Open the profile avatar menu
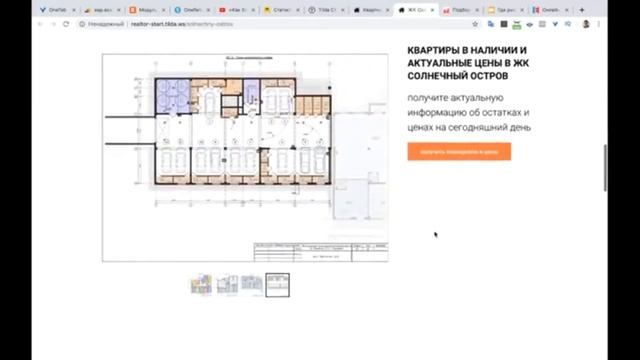 [x=586, y=24]
